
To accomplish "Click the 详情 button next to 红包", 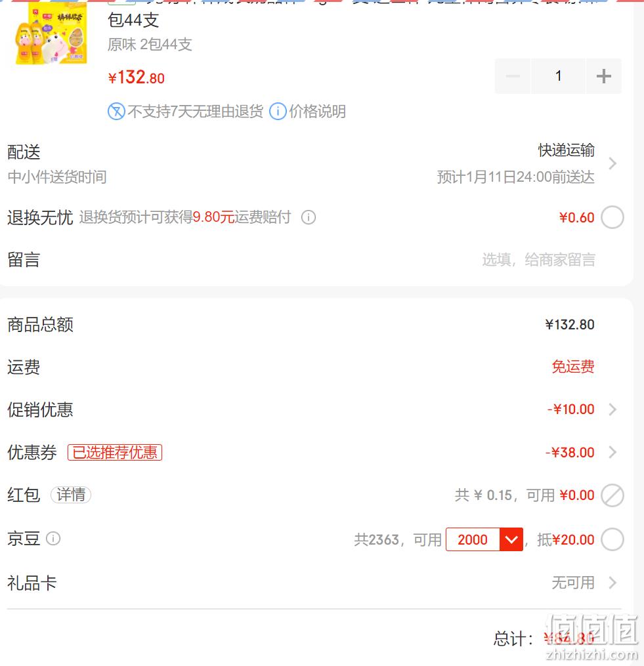I will pos(71,495).
